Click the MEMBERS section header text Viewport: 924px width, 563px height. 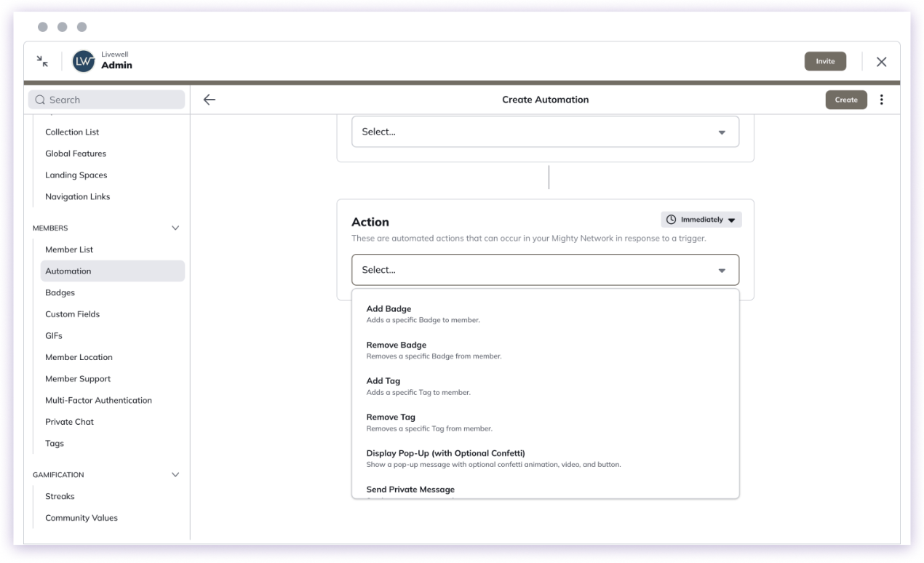coord(50,228)
